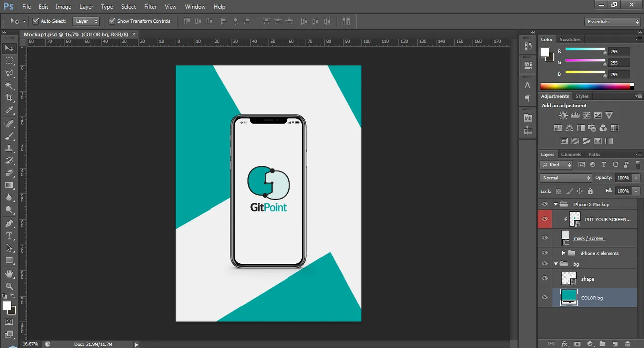Viewport: 644px width, 348px height.
Task: Open the Normal blend mode dropdown
Action: coord(566,178)
